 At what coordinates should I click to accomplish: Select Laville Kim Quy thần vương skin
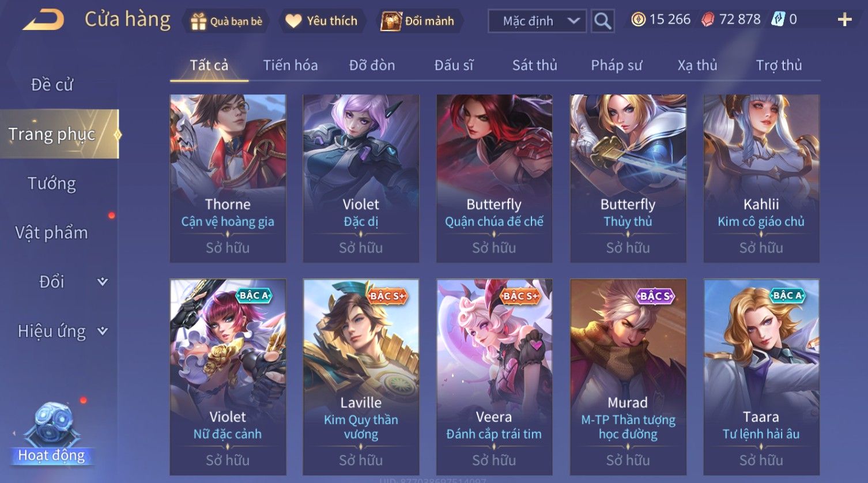tap(361, 377)
